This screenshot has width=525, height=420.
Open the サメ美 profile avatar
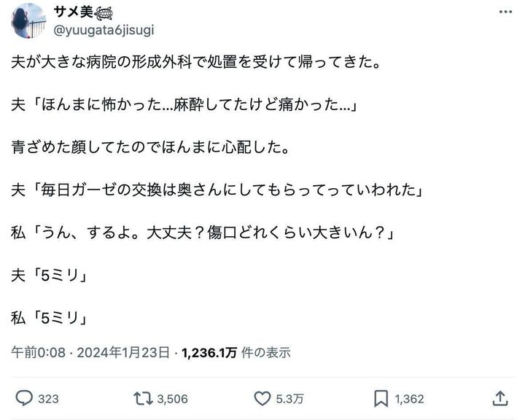point(29,20)
